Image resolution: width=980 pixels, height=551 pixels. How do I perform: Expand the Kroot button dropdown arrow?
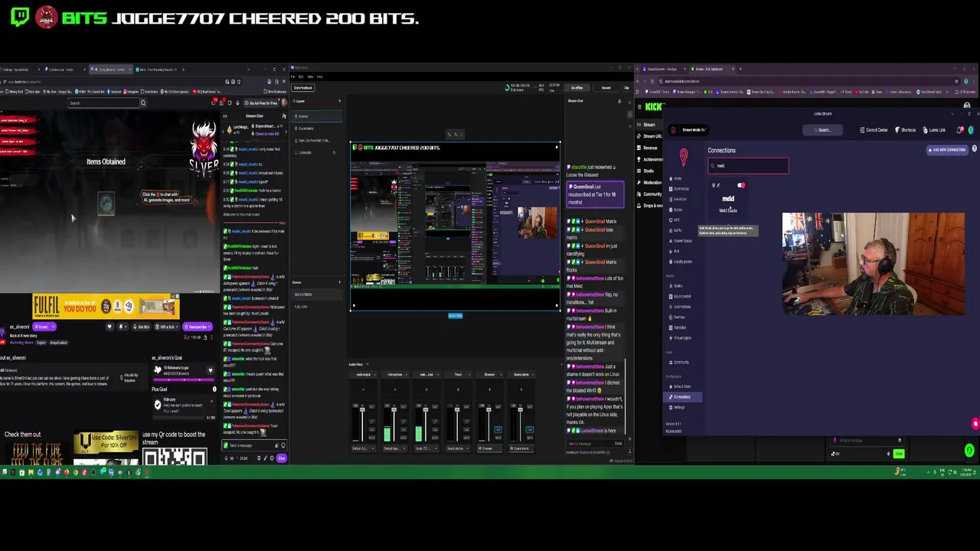(x=54, y=327)
